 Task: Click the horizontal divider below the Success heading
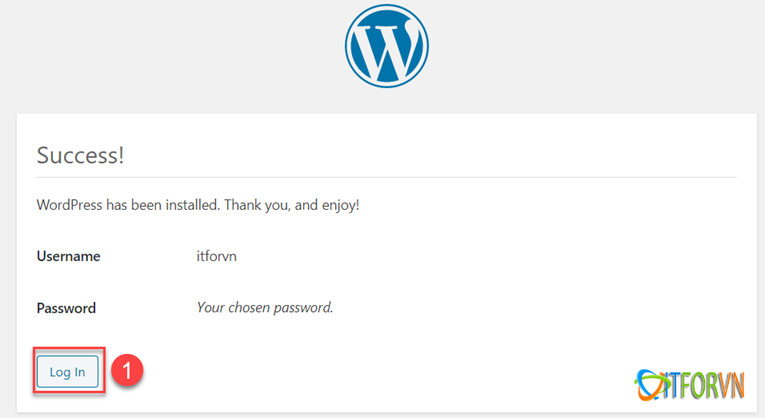(x=386, y=178)
